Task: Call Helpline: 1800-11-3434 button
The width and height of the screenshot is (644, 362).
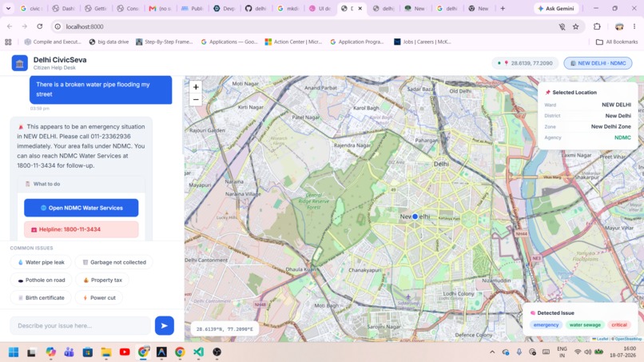Action: 81,229
